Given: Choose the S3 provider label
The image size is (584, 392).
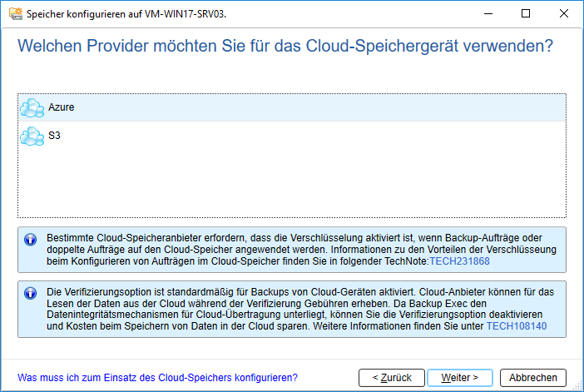Looking at the screenshot, I should coord(54,135).
